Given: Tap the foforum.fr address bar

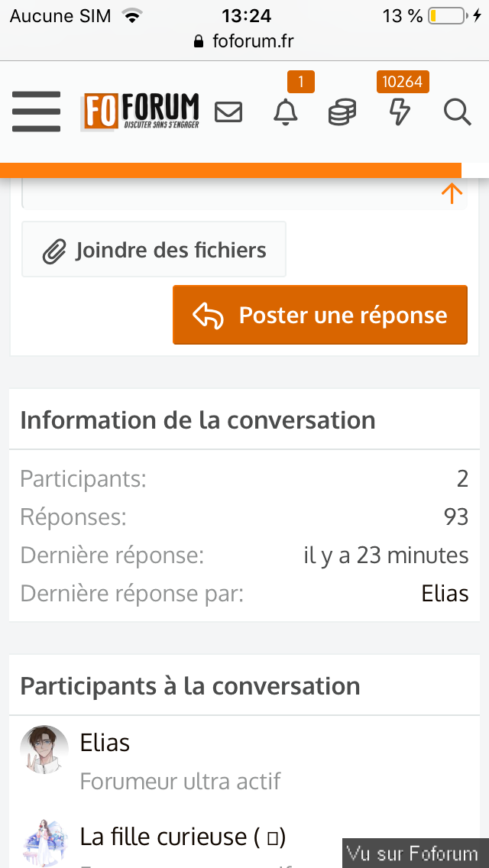Looking at the screenshot, I should tap(244, 41).
